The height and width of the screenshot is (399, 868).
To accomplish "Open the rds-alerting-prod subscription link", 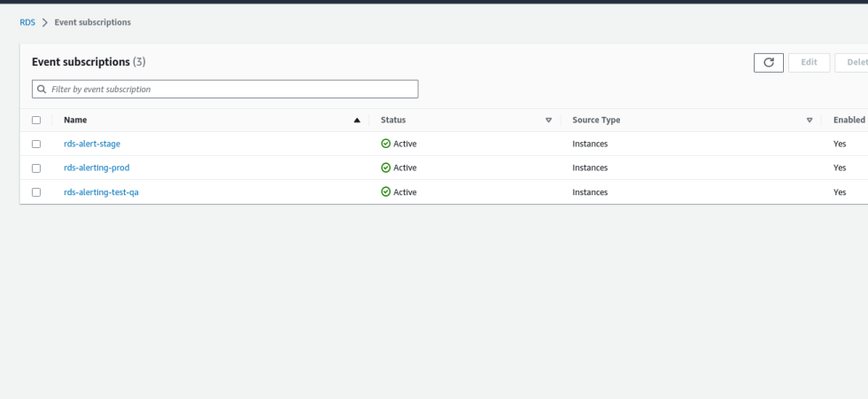I will 97,168.
